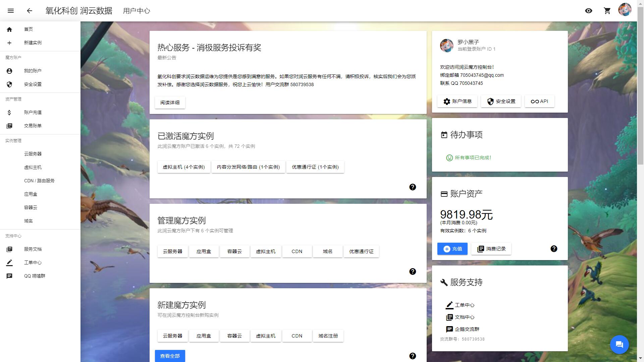Click 域名 under 管理魔方实例

[328, 251]
